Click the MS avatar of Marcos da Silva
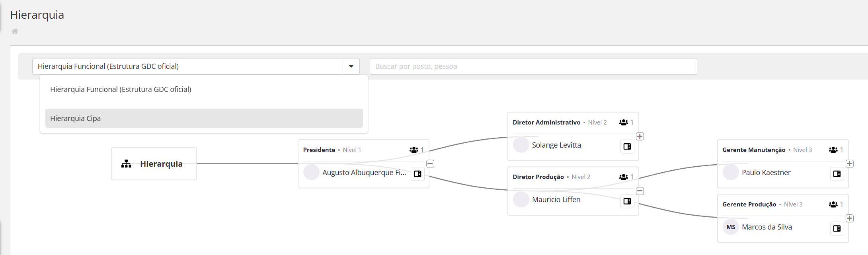The height and width of the screenshot is (255, 868). (731, 227)
